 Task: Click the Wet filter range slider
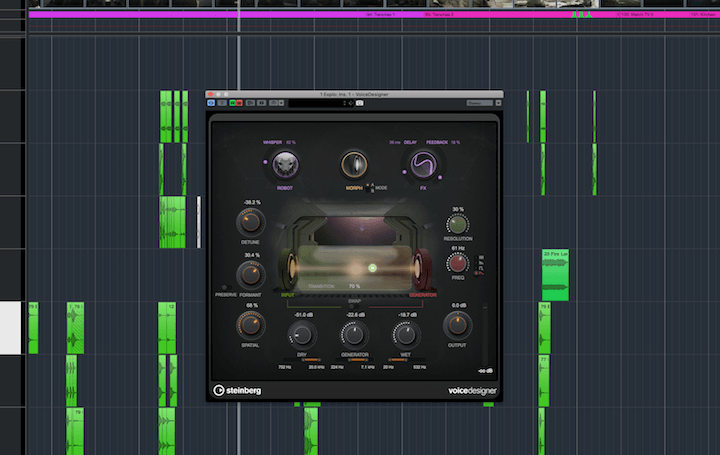tap(406, 360)
